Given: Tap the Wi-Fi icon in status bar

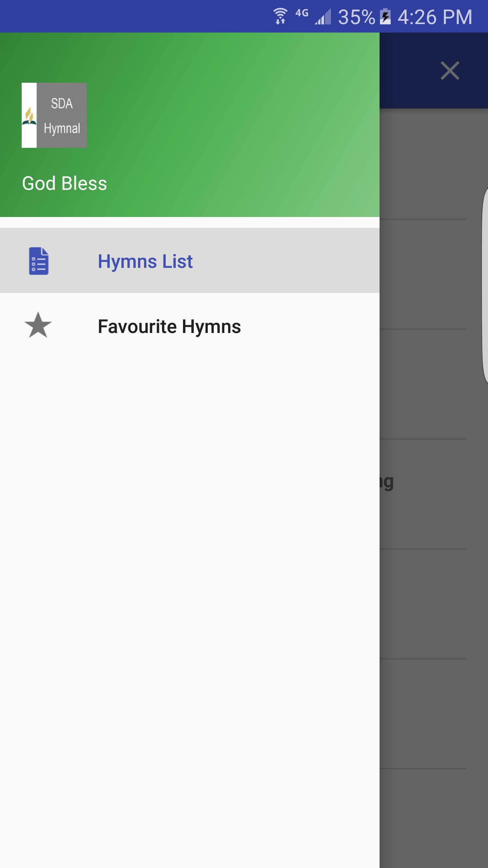Looking at the screenshot, I should point(280,15).
